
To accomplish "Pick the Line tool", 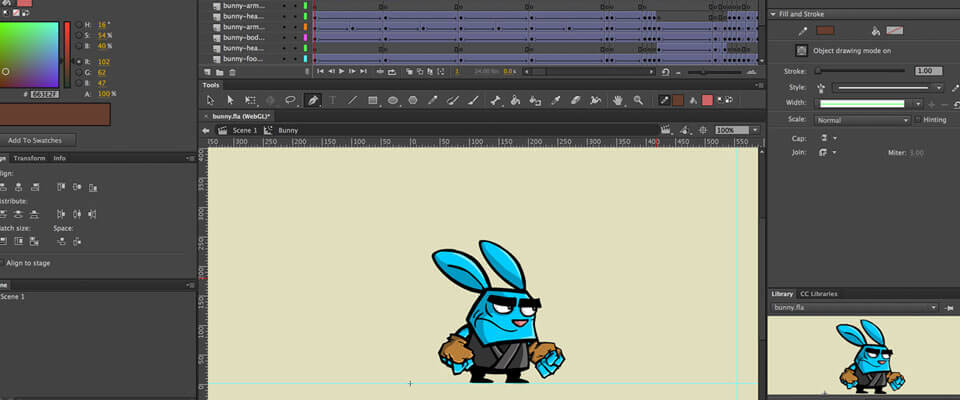I will (x=352, y=100).
